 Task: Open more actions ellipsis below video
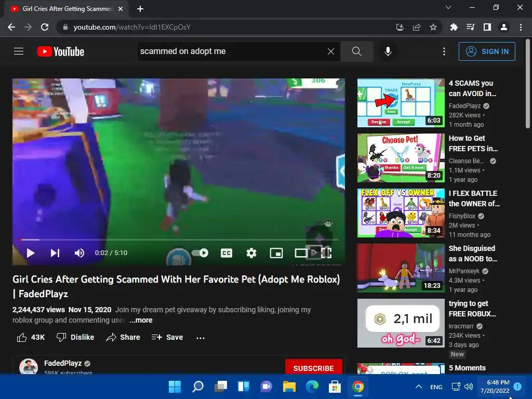(x=201, y=338)
